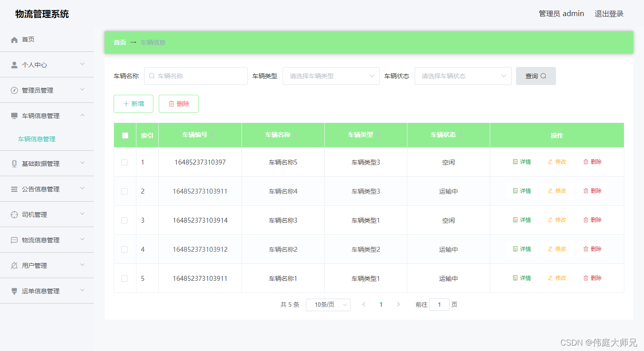644x351 pixels.
Task: Check the box for row 车辆名称2
Action: [x=124, y=250]
